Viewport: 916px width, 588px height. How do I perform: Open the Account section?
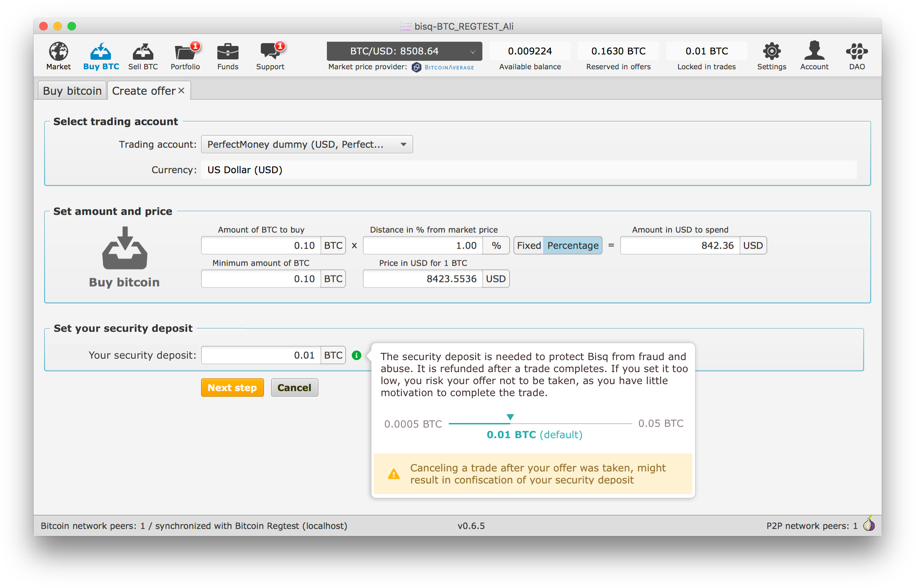click(x=814, y=55)
